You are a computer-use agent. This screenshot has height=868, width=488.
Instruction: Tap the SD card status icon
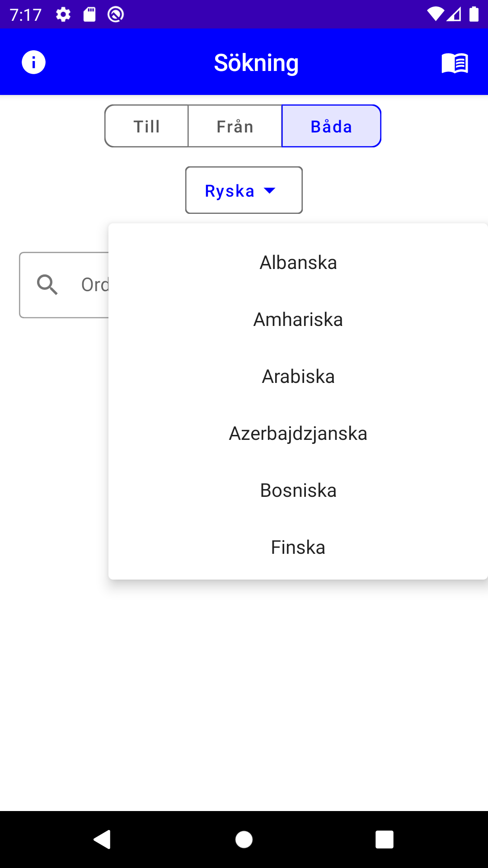89,14
